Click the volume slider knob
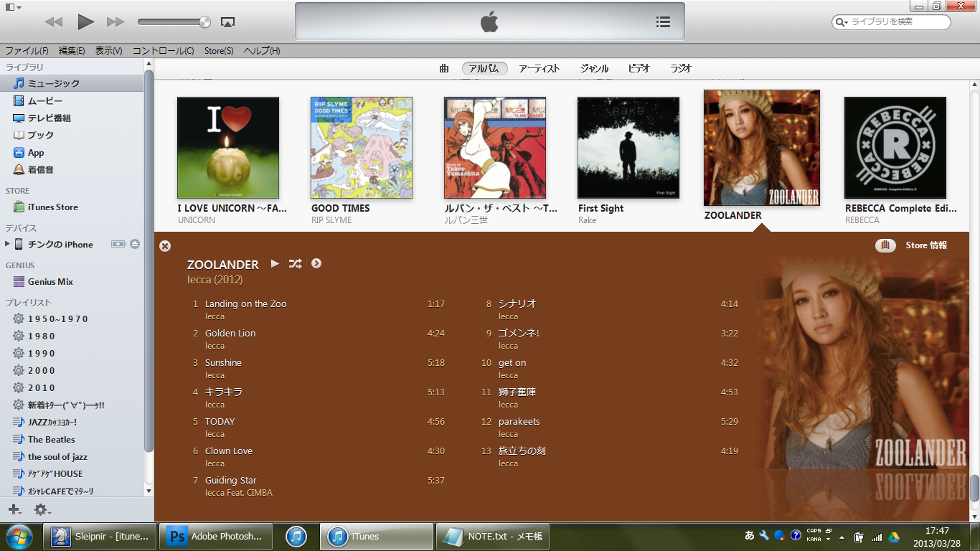The width and height of the screenshot is (980, 551). point(205,22)
